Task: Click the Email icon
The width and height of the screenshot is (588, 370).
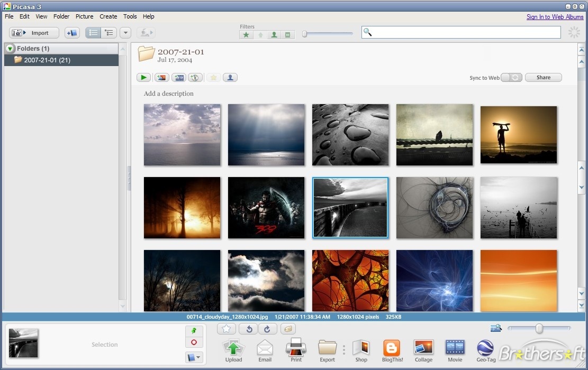Action: [265, 350]
